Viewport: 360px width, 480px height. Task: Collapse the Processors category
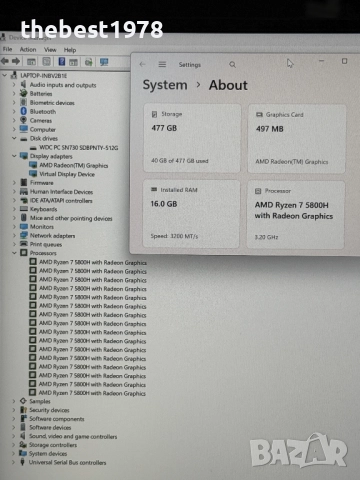14,253
